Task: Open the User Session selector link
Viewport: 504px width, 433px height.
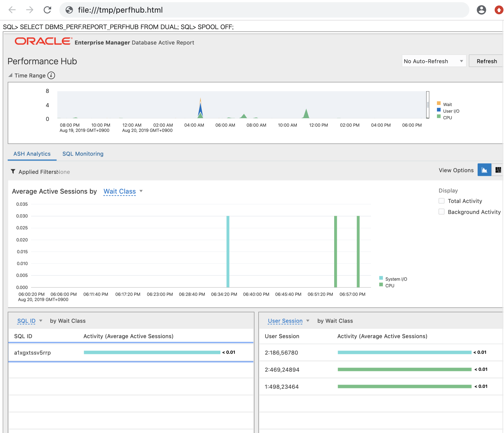Action: 285,321
